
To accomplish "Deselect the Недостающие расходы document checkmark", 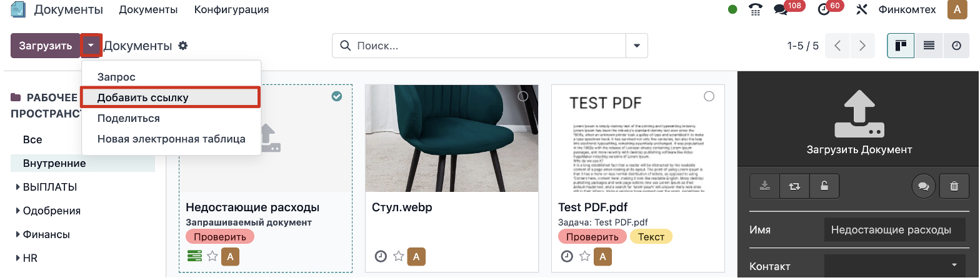I will (337, 96).
